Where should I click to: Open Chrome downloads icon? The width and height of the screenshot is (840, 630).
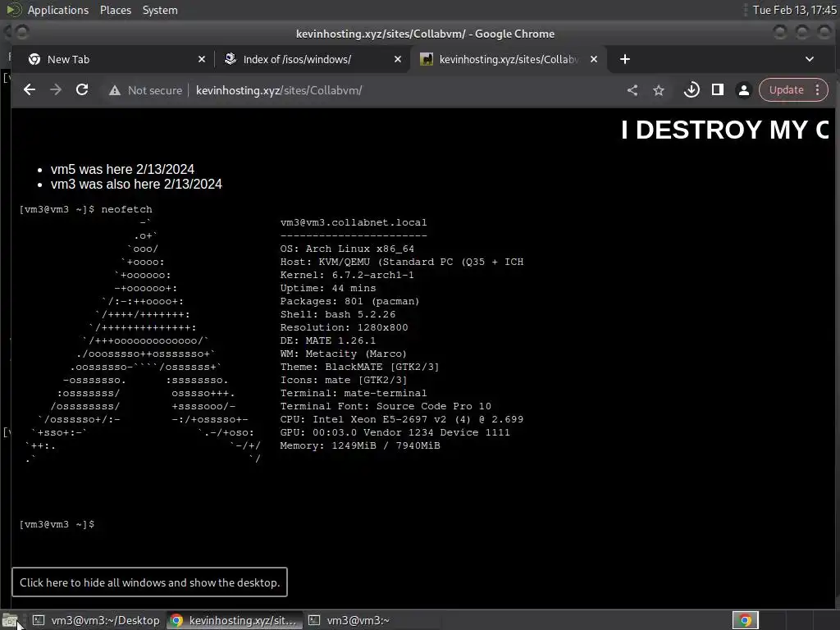[692, 90]
